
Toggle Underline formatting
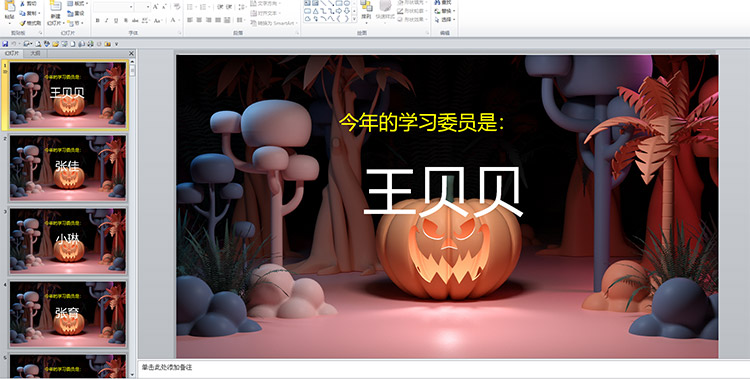tap(116, 21)
